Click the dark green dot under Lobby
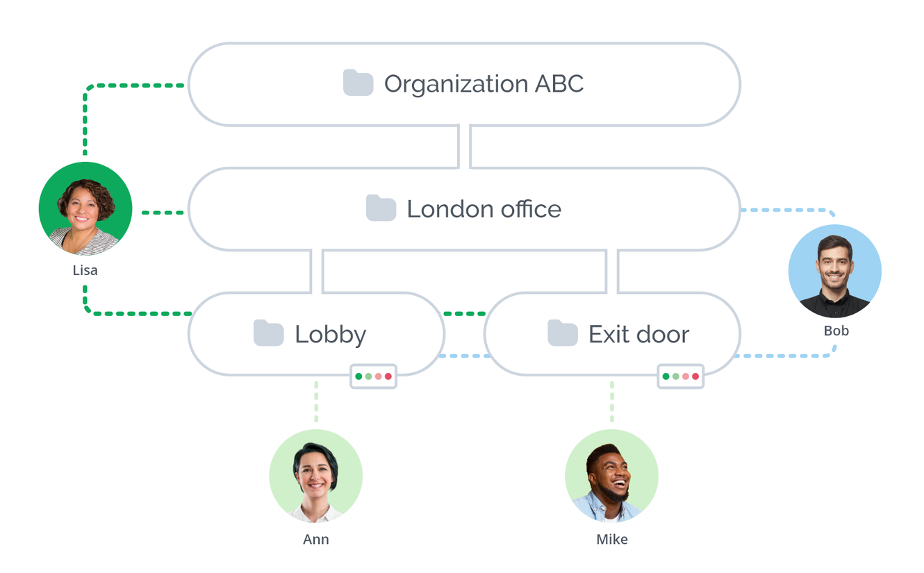Image resolution: width=924 pixels, height=573 pixels. pyautogui.click(x=358, y=376)
